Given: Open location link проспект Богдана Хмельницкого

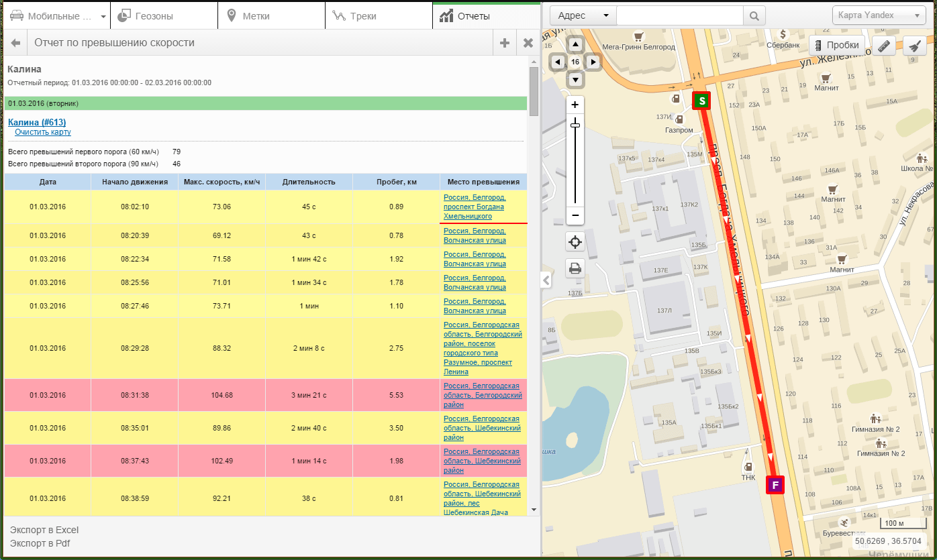Looking at the screenshot, I should point(475,207).
